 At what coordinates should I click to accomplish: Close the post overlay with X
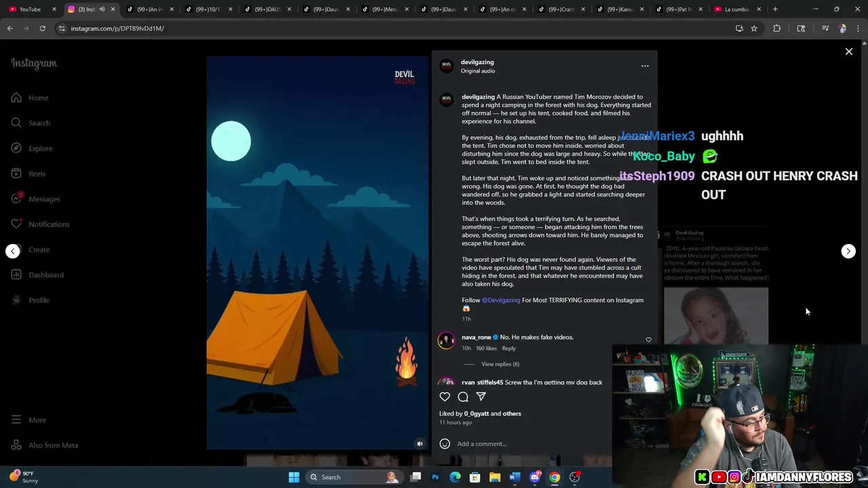(848, 52)
